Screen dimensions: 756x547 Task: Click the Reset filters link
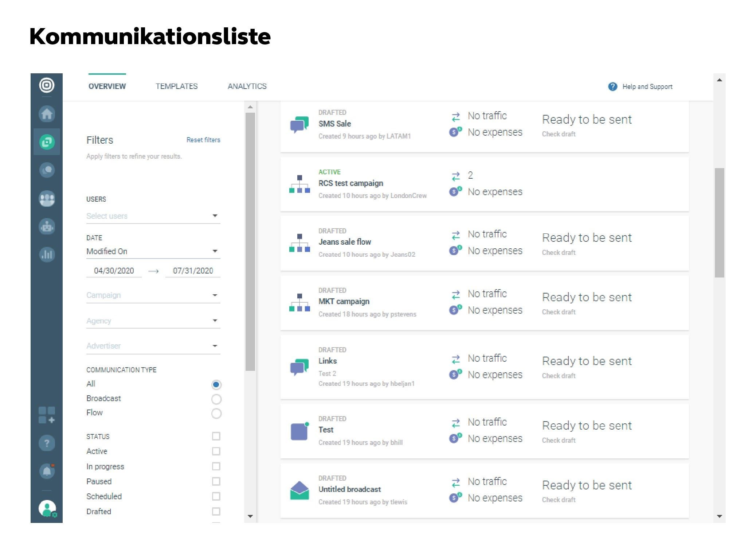tap(203, 140)
